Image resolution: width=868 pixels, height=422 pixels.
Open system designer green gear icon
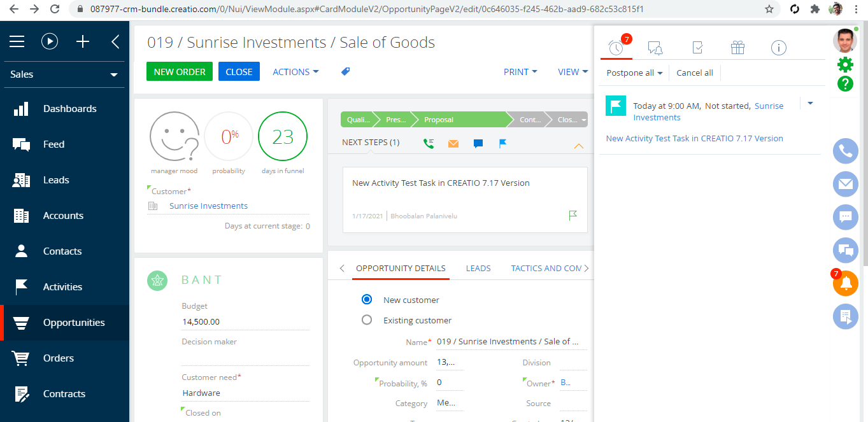click(845, 64)
